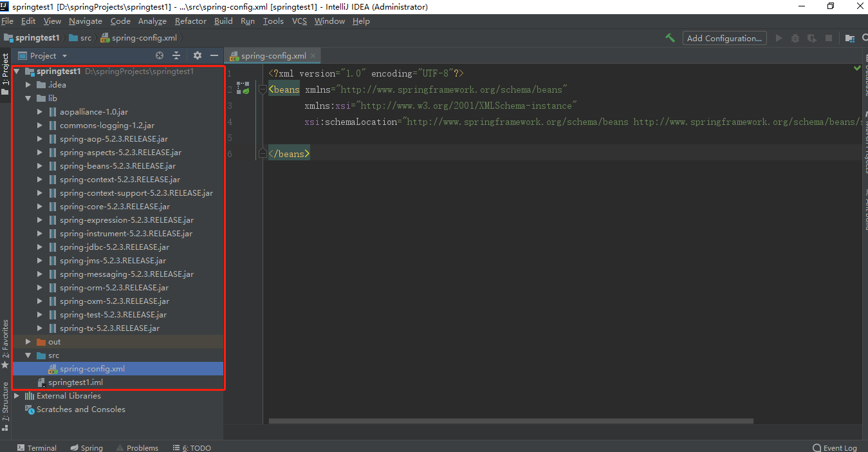Viewport: 868px width, 452px height.
Task: Open the File menu
Action: pyautogui.click(x=7, y=21)
